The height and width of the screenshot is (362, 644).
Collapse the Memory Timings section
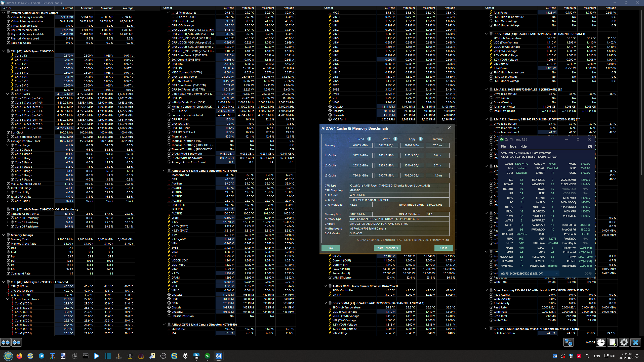click(4, 235)
